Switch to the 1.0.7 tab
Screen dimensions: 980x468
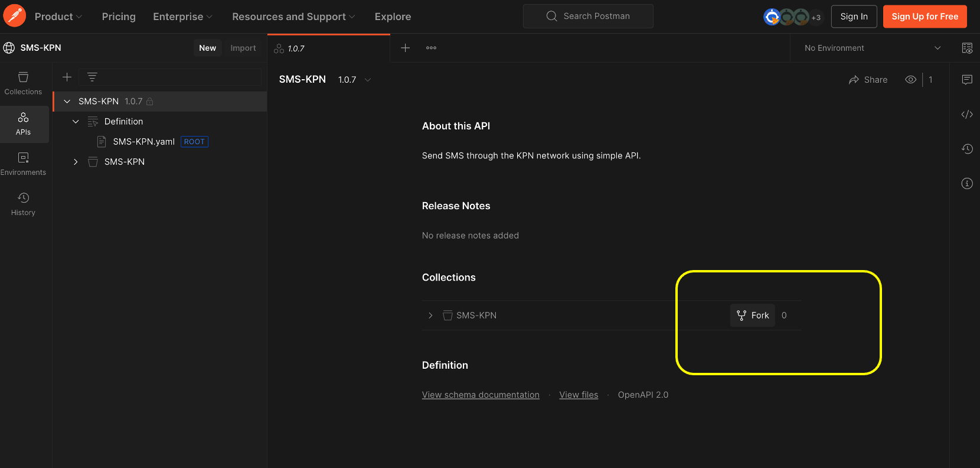(x=329, y=48)
